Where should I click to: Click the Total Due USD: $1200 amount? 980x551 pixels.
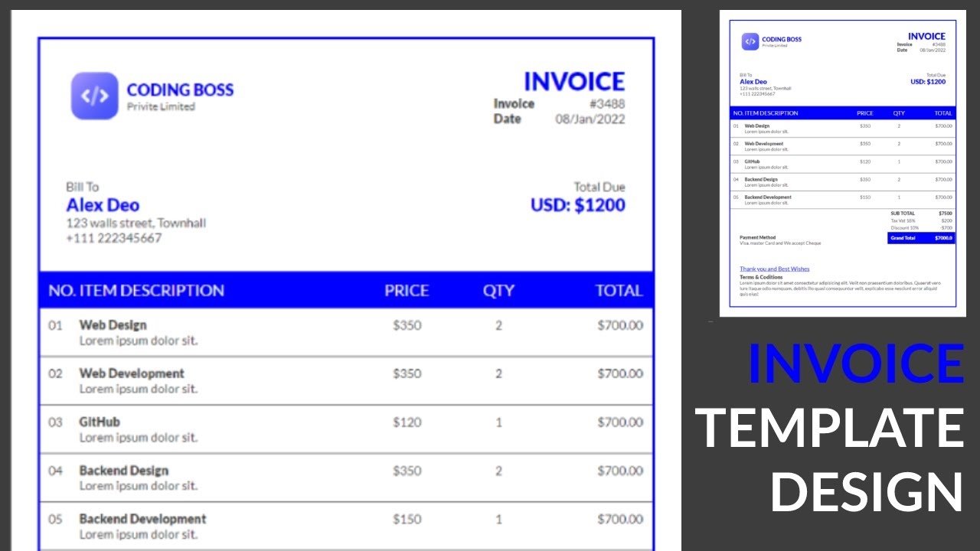(579, 204)
